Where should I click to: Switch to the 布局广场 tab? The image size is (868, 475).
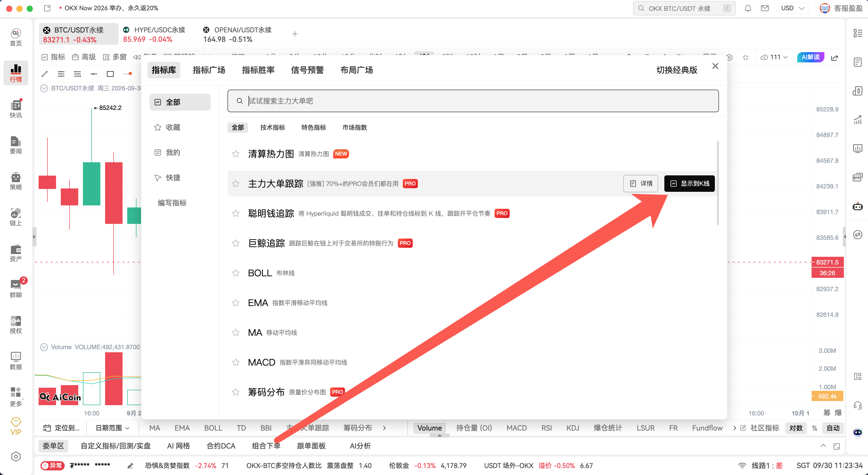coord(357,70)
